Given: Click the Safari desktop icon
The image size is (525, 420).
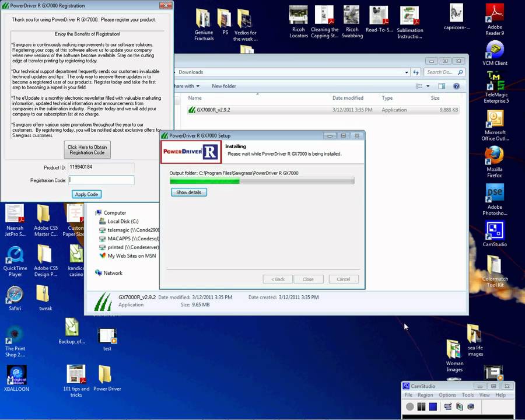Looking at the screenshot, I should pyautogui.click(x=15, y=299).
